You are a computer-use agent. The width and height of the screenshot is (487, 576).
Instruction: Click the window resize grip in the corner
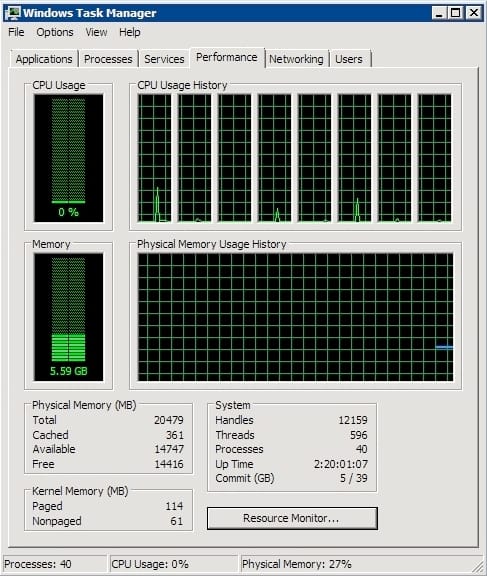click(x=478, y=566)
